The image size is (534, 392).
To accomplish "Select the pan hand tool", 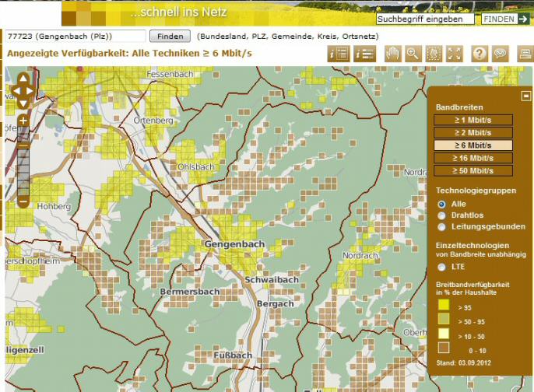I will click(392, 54).
